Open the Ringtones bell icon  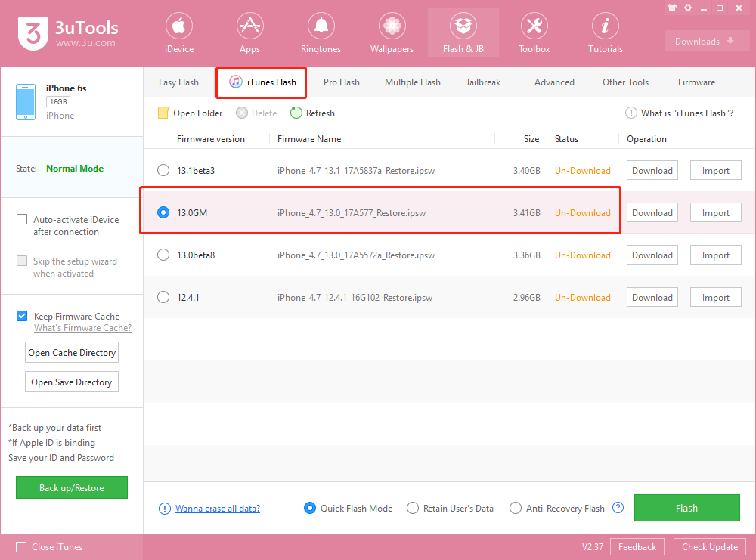click(x=321, y=26)
